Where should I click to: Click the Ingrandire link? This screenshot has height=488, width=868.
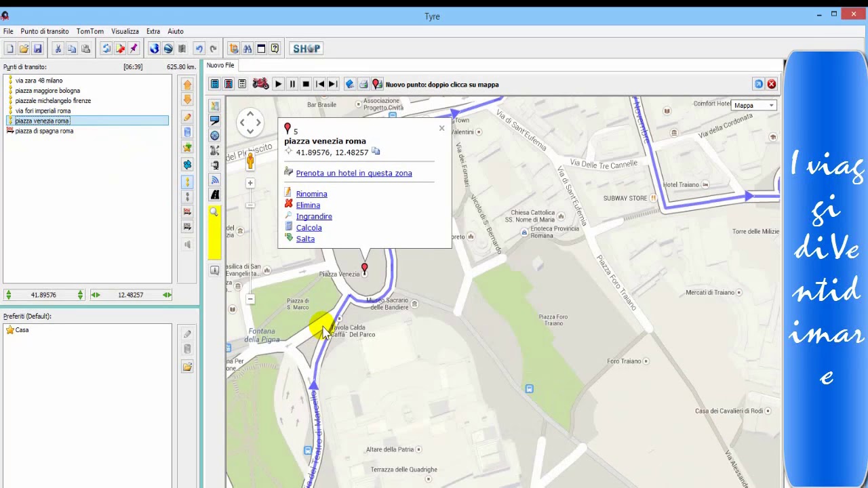point(314,216)
